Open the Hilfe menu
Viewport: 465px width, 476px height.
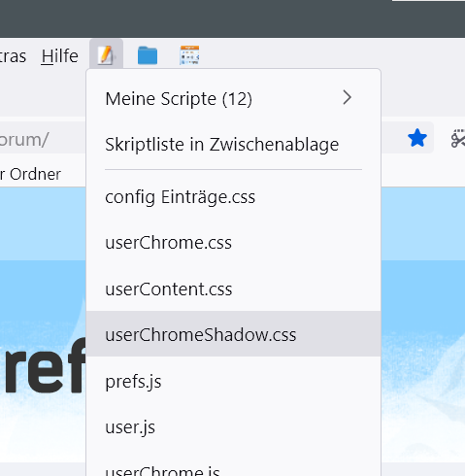click(x=60, y=56)
